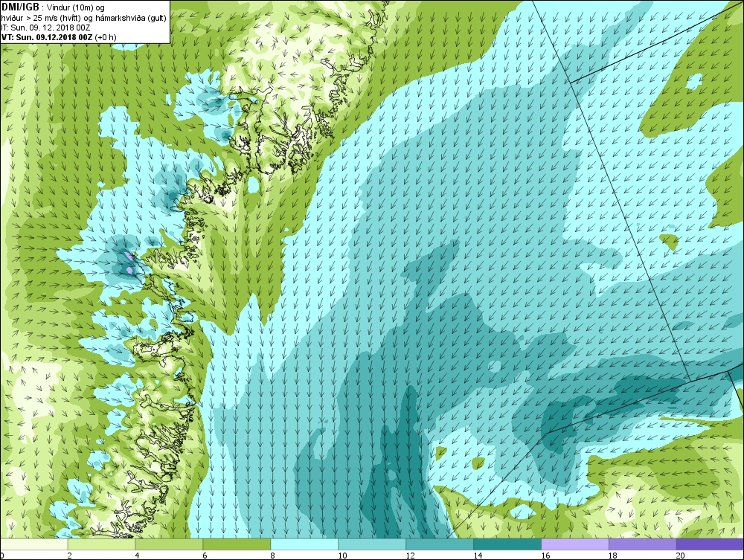Click the legend scale label '20'
The height and width of the screenshot is (560, 744).
click(x=681, y=556)
